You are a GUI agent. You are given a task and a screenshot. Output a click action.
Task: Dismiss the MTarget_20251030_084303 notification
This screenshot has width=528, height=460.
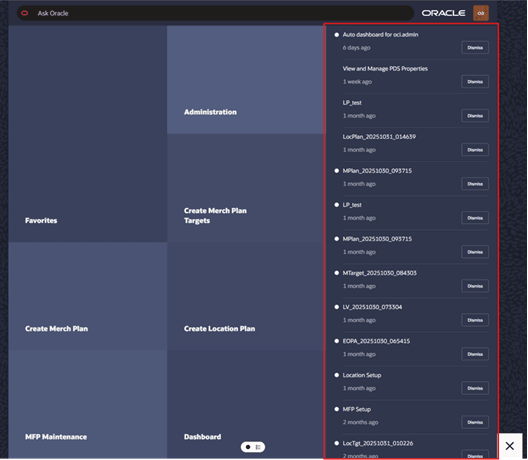click(475, 286)
